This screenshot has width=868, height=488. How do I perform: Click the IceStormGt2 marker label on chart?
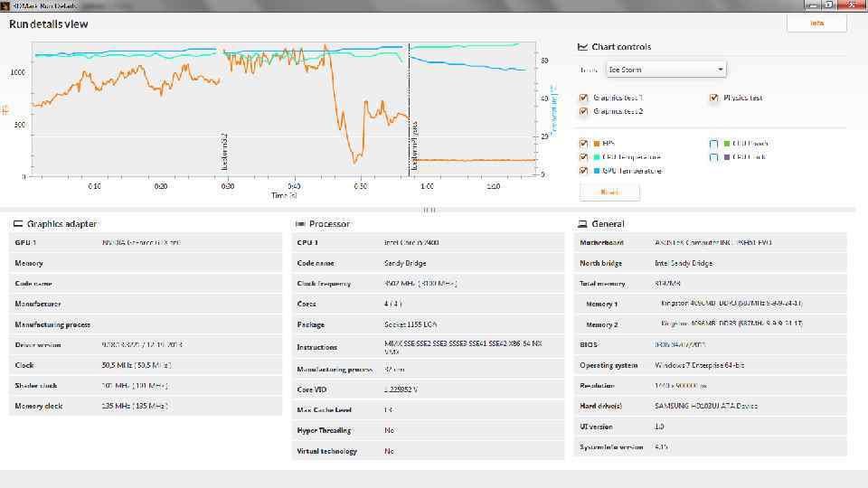224,151
